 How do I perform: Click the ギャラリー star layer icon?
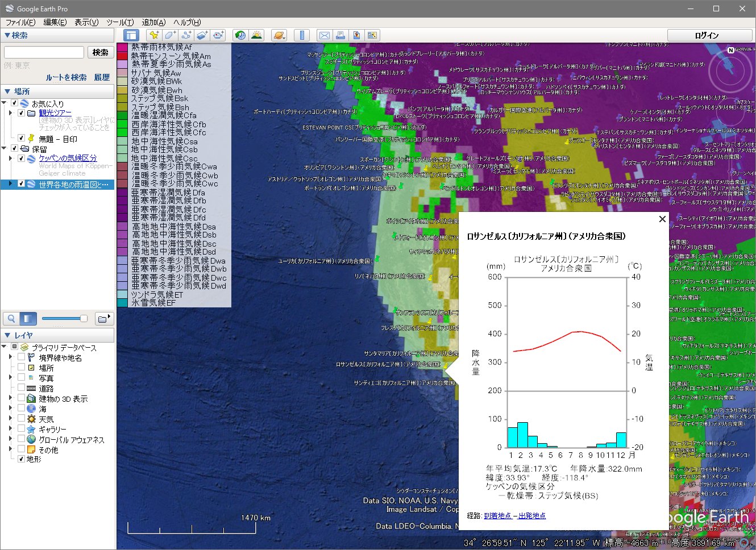coord(31,429)
